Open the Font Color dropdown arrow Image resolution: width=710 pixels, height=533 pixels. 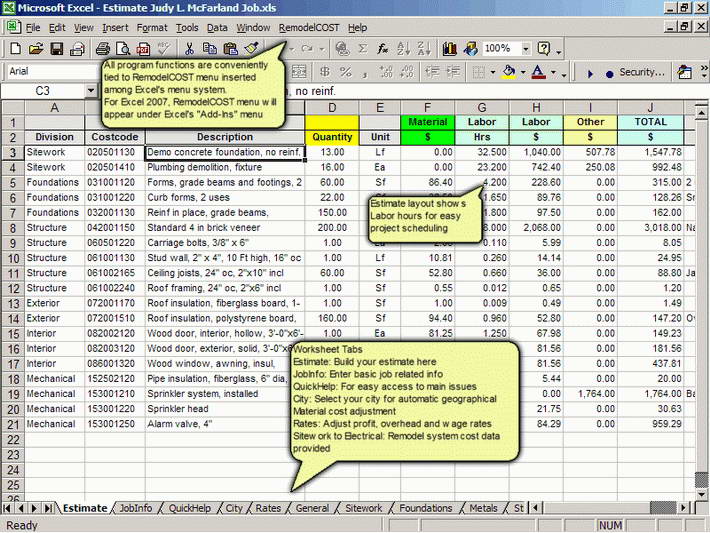tap(553, 72)
